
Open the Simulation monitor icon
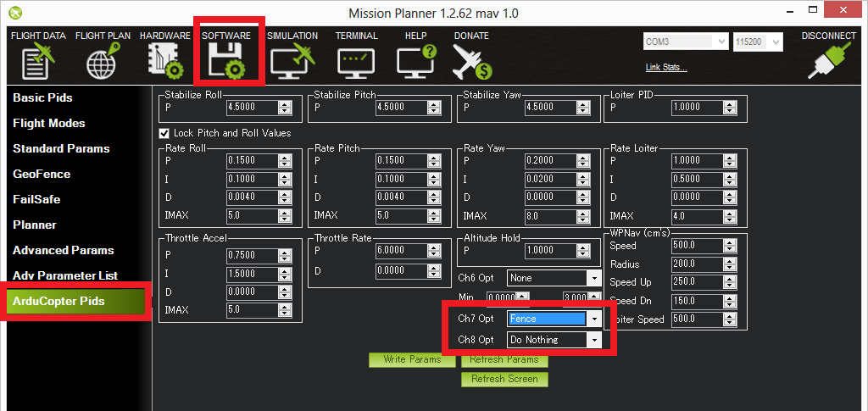292,60
